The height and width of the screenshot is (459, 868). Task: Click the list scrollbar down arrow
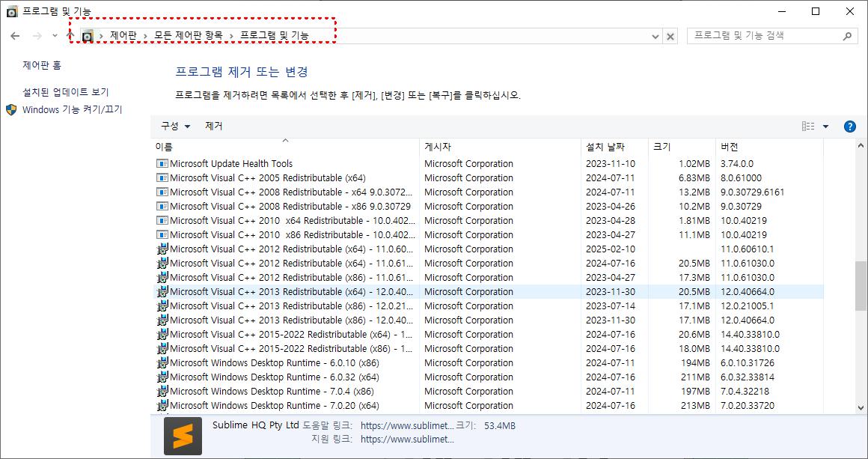[861, 407]
